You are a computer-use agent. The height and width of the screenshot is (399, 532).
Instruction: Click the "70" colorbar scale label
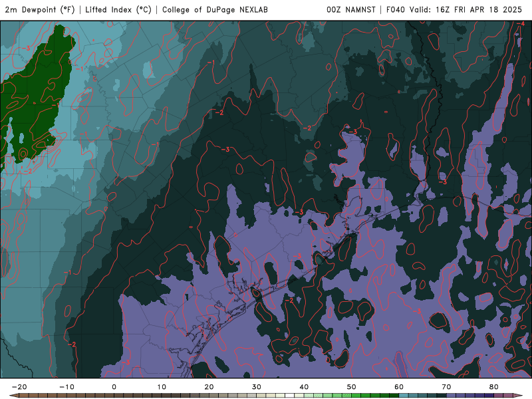[446, 387]
